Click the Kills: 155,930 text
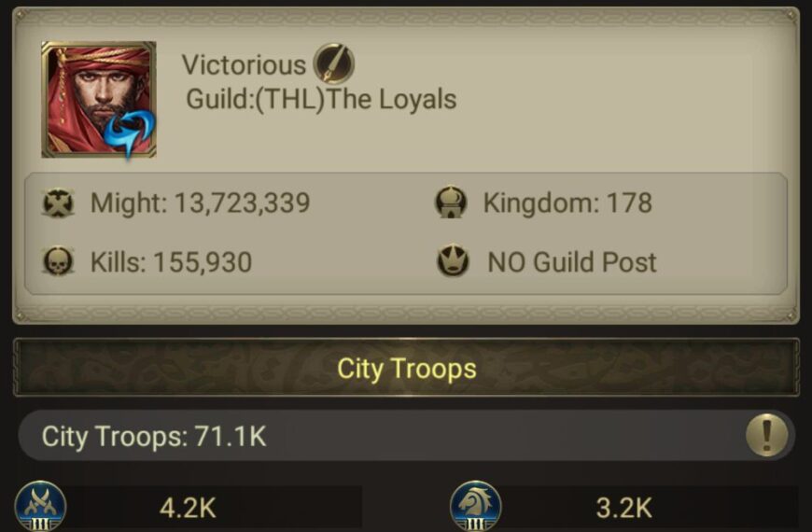The image size is (812, 532). pos(171,261)
